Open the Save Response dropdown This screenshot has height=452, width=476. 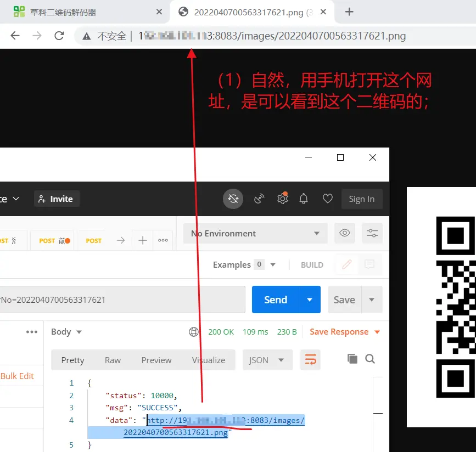click(345, 331)
